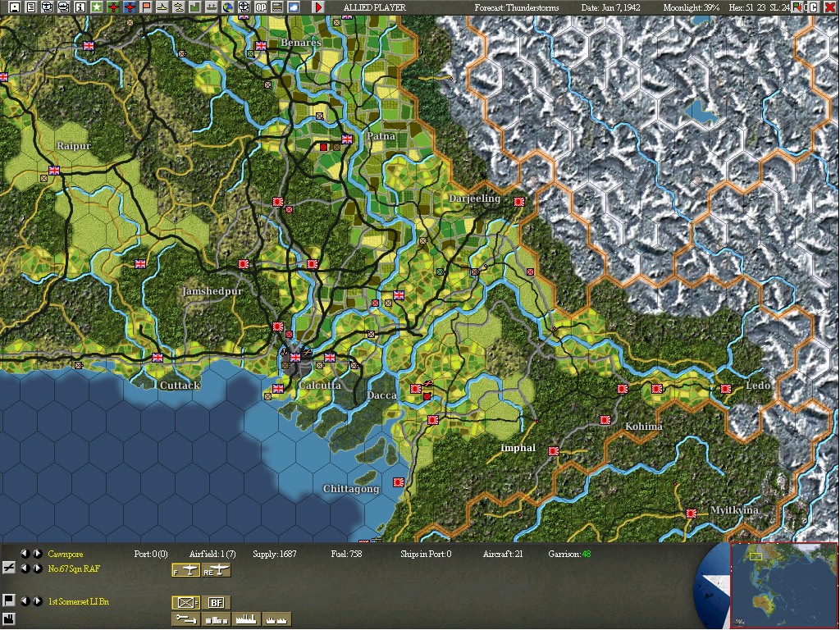Toggle the RE recon aircraft filter button
Image resolution: width=840 pixels, height=630 pixels.
(217, 570)
